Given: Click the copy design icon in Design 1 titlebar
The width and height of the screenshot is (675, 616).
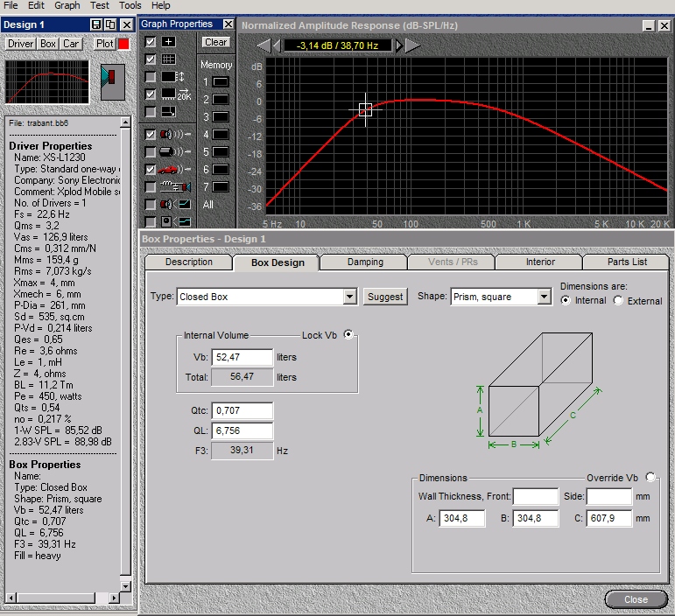Looking at the screenshot, I should (x=110, y=24).
